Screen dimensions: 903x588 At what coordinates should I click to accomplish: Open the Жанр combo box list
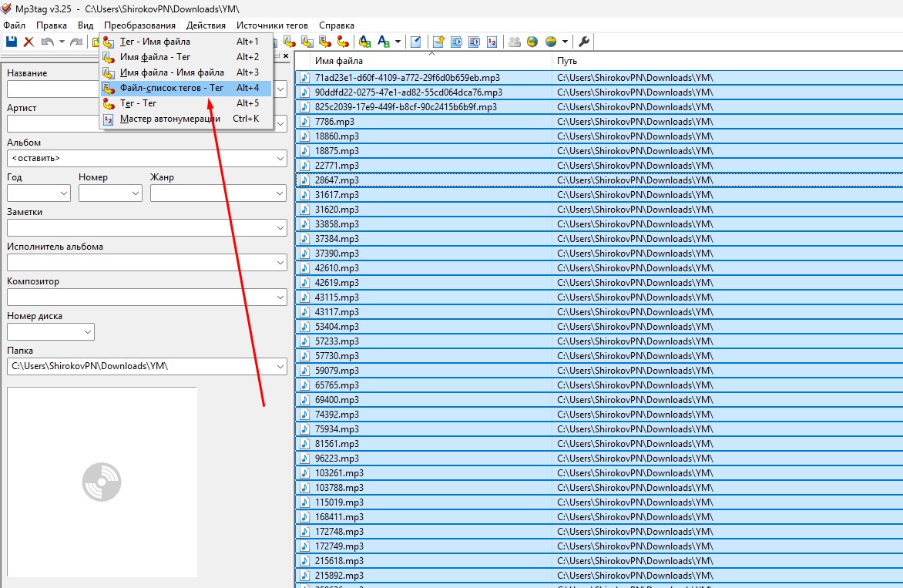point(280,193)
